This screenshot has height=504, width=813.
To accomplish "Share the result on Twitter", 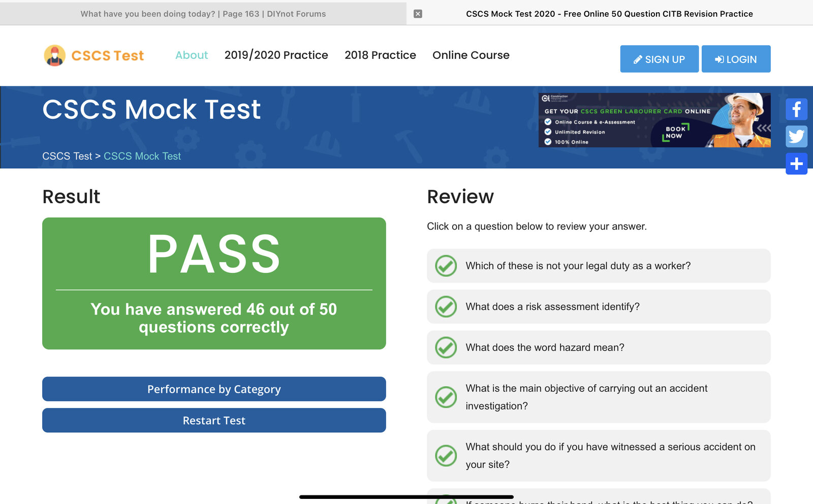I will tap(796, 136).
